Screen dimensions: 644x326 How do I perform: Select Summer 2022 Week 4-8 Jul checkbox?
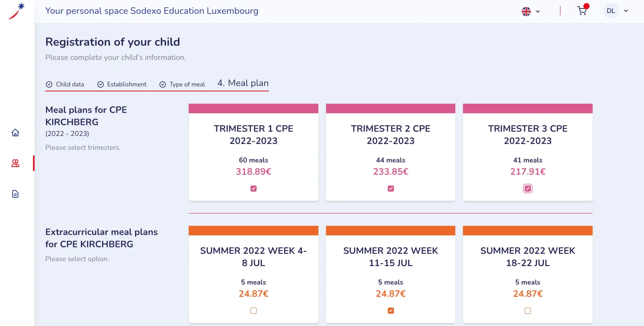point(254,311)
